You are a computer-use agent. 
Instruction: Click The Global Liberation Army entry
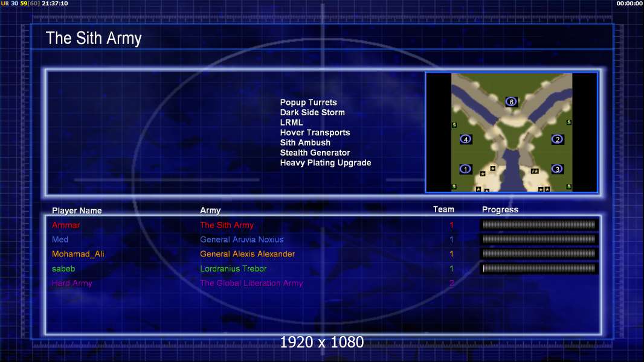click(251, 284)
